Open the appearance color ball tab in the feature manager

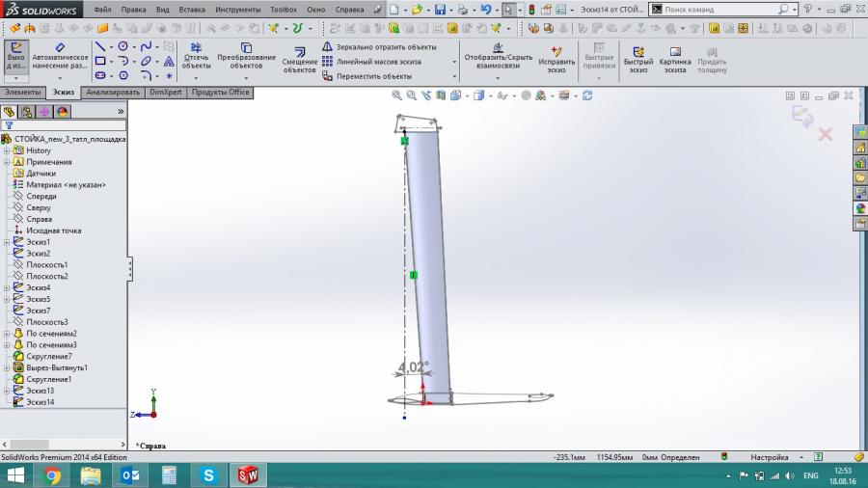(x=62, y=112)
